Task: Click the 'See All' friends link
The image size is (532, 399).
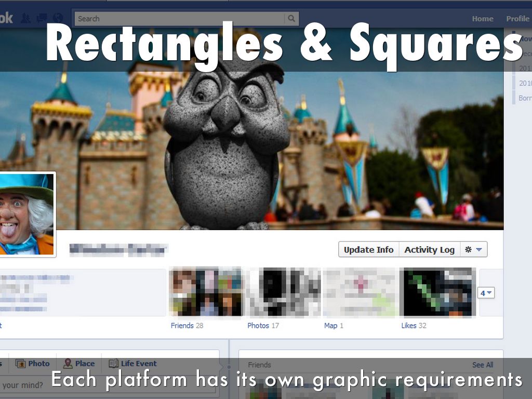Action: tap(482, 365)
